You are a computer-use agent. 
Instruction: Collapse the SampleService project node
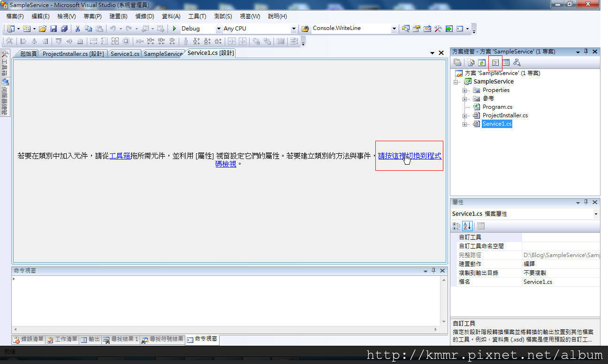pyautogui.click(x=456, y=82)
